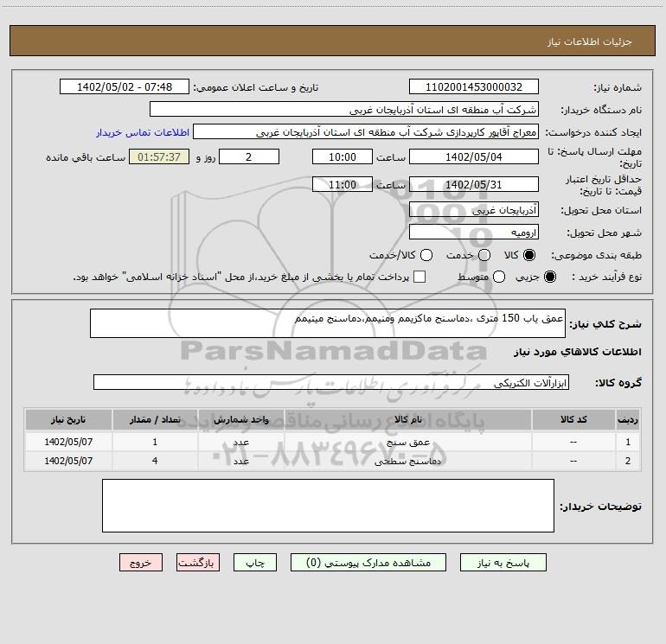Click the buyer notes text area
Image resolution: width=666 pixels, height=644 pixels.
point(328,506)
